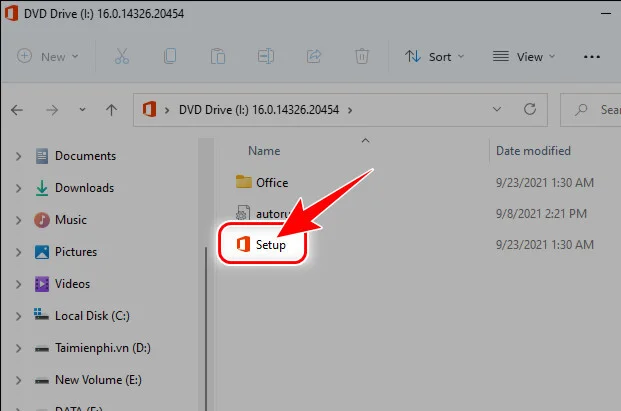Click date 9/8/2021 2:21 PM
This screenshot has width=621, height=411.
coord(541,214)
